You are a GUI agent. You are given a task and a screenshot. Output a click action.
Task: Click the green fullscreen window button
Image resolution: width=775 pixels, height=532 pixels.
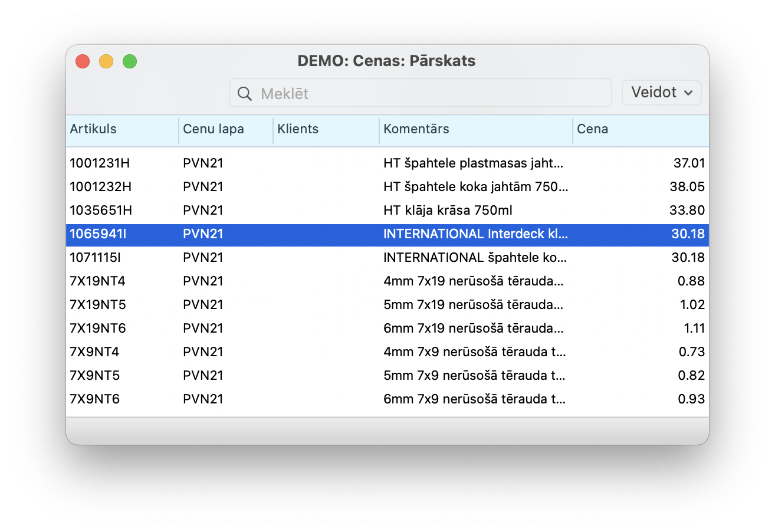pos(130,61)
